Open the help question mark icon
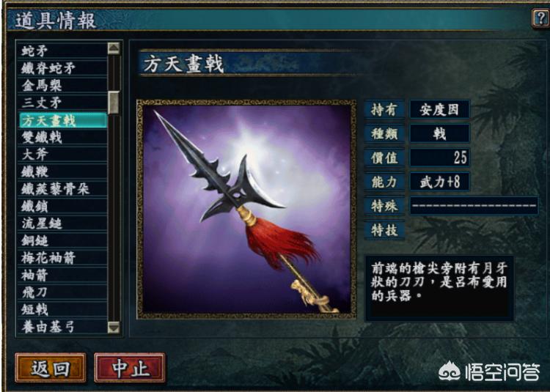Screen dimensions: 550x392 (x=540, y=18)
